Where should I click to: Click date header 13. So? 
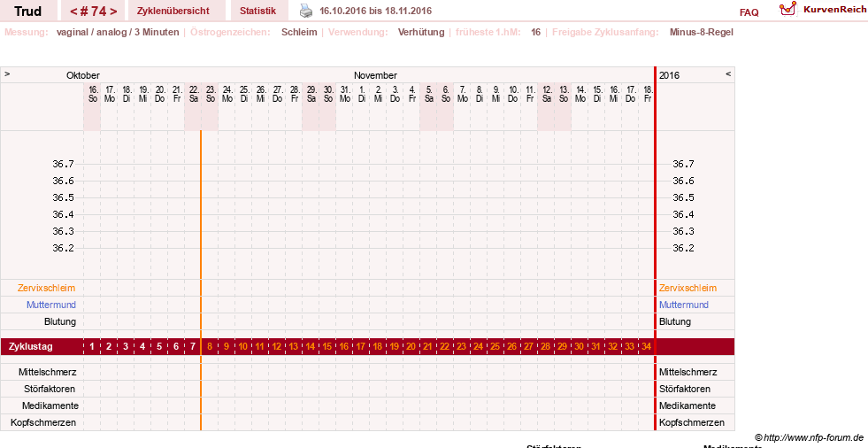point(564,94)
